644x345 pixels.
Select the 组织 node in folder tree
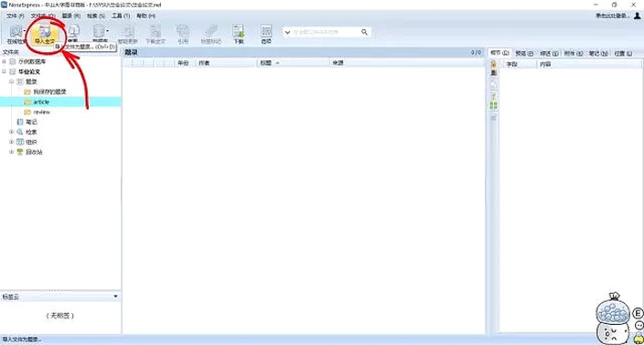[x=31, y=142]
